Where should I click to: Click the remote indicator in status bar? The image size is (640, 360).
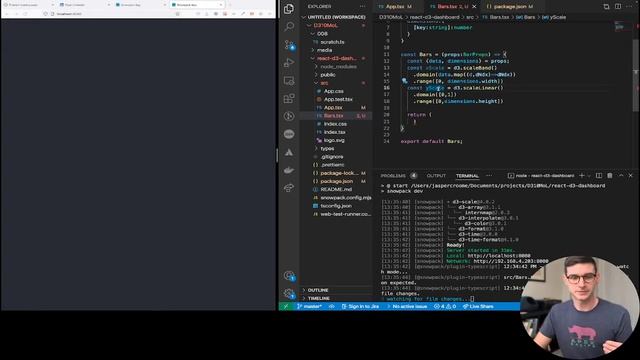tap(286, 306)
